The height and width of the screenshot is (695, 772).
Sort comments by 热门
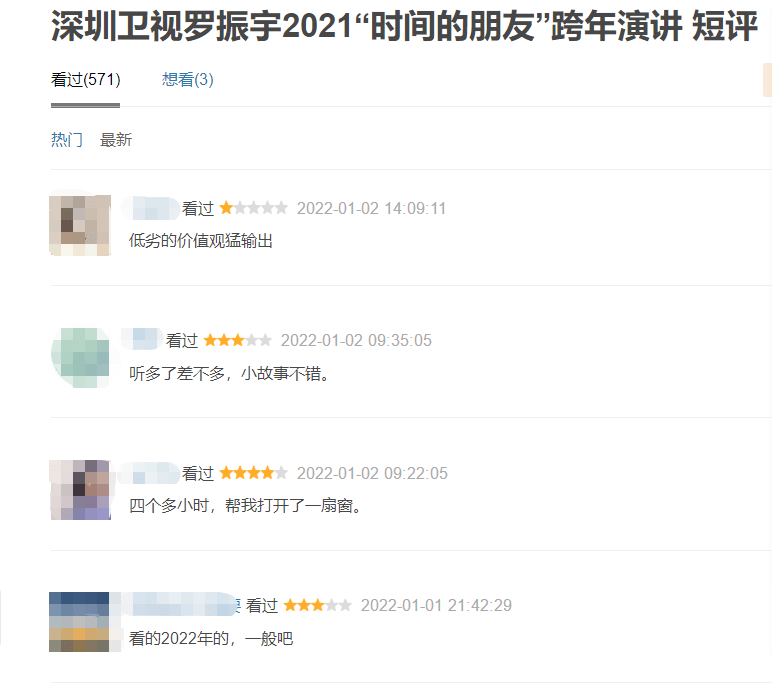click(x=67, y=140)
